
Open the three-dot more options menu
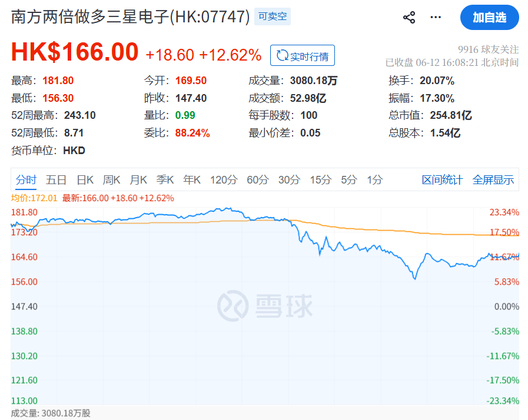436,17
